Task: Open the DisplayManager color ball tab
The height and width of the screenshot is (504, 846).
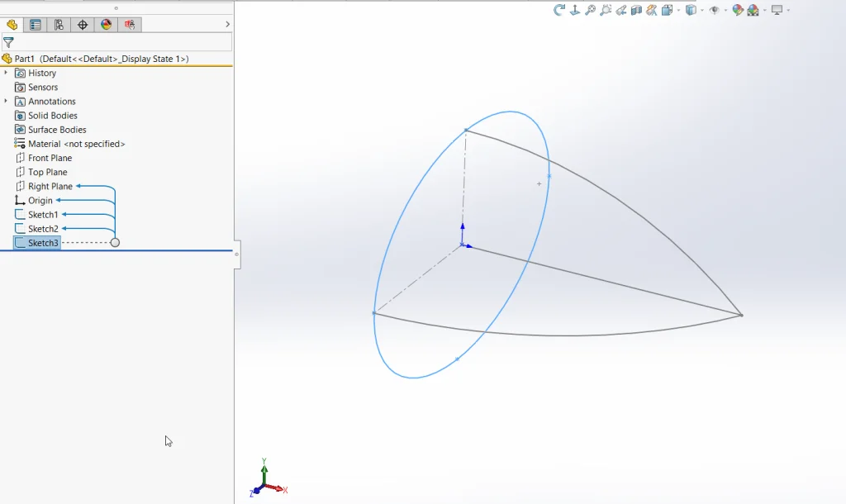Action: point(107,25)
